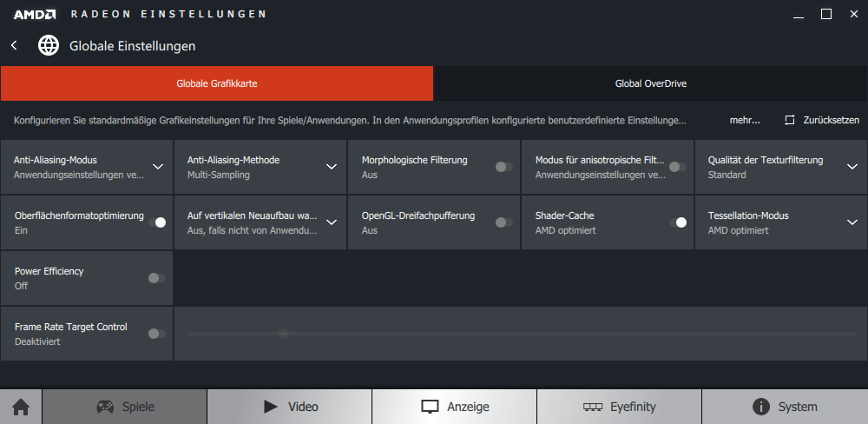
Task: Open the Anzeige section label
Action: (469, 407)
